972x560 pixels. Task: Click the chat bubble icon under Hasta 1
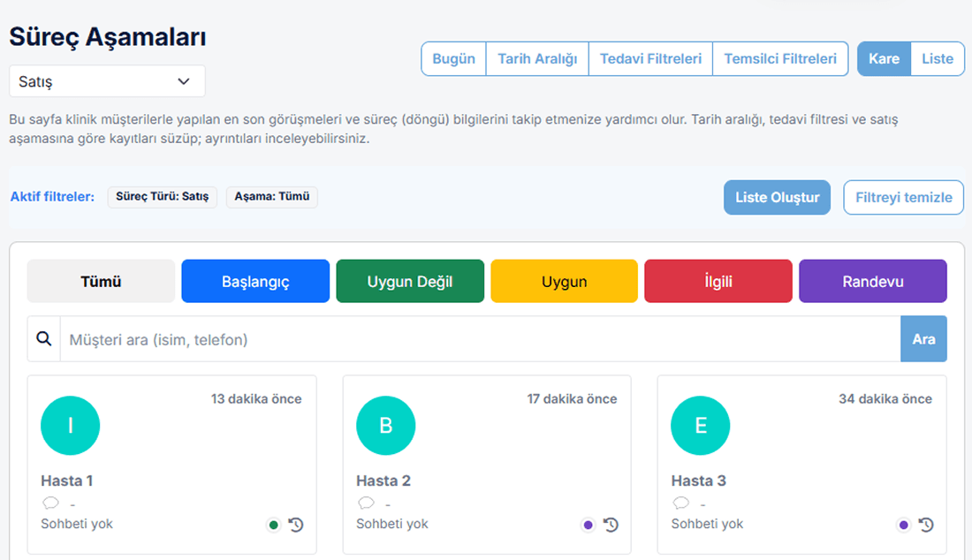pos(50,503)
